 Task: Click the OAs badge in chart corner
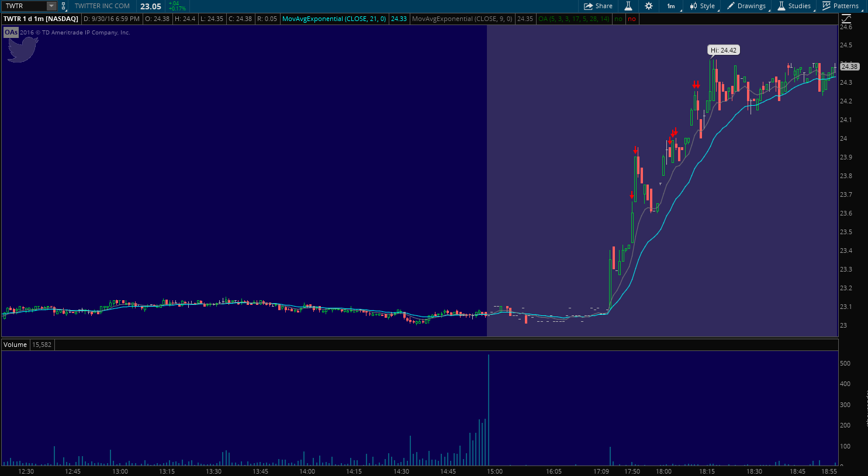pyautogui.click(x=11, y=33)
